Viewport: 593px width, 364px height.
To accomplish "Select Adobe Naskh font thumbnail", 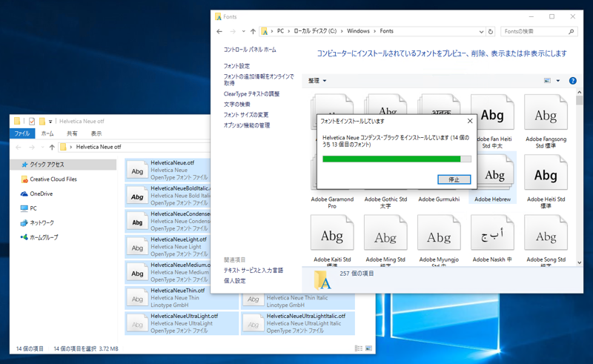I will coord(492,233).
